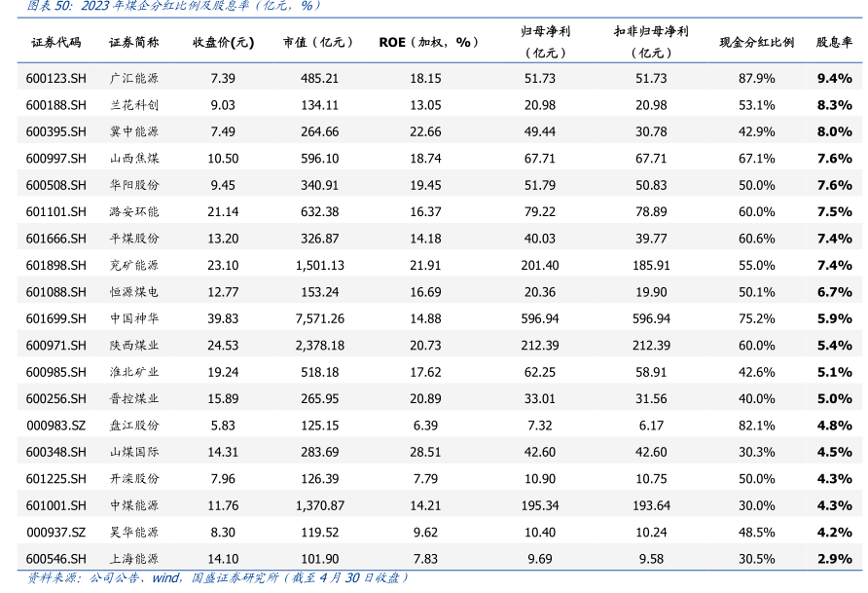The image size is (868, 593).
Task: Select the payout ratio 67.1%
Action: [756, 159]
